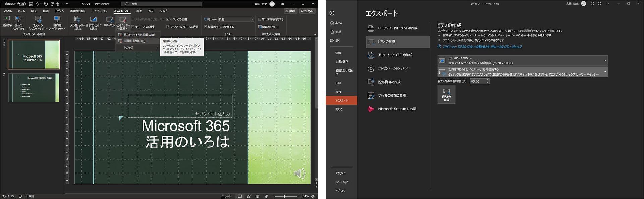Switch to reading view icon
The height and width of the screenshot is (199, 644).
257,196
